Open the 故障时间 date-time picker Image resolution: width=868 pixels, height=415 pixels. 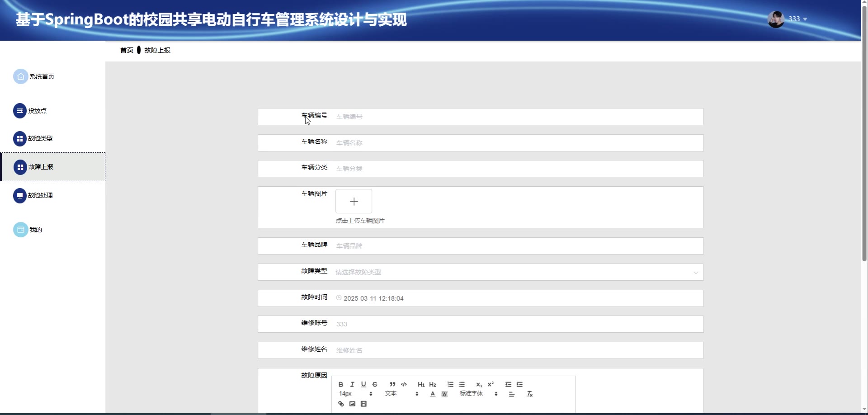point(517,298)
